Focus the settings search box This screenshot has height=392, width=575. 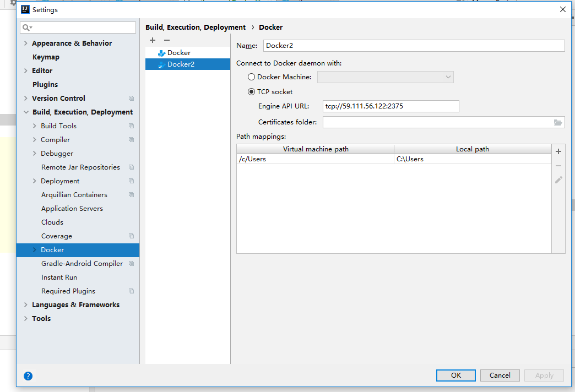click(78, 28)
